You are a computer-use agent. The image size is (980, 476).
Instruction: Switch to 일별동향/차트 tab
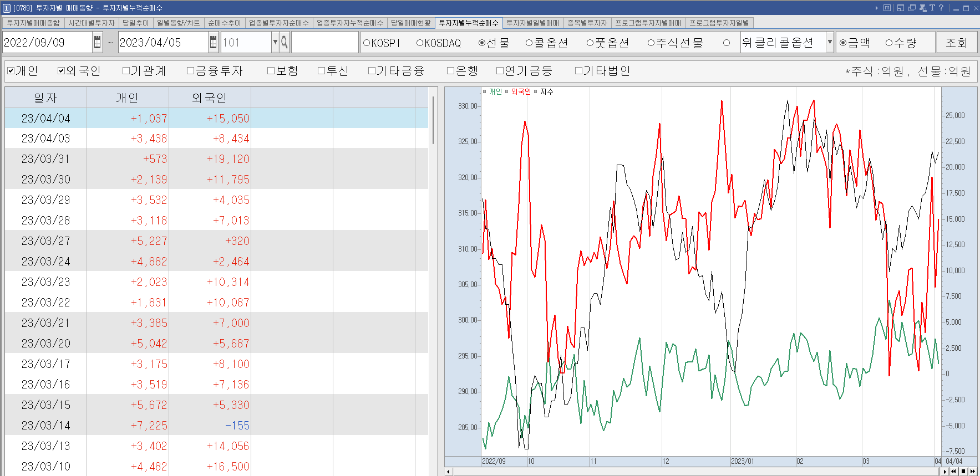[x=178, y=23]
